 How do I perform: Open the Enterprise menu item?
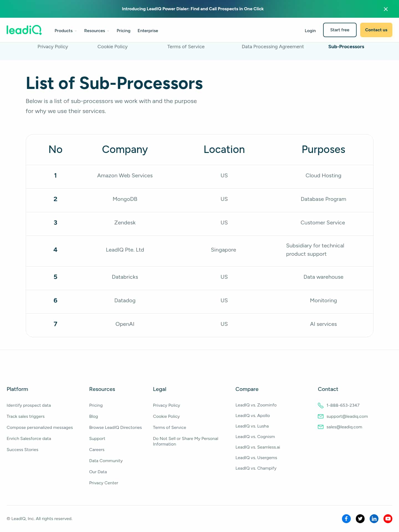(148, 30)
